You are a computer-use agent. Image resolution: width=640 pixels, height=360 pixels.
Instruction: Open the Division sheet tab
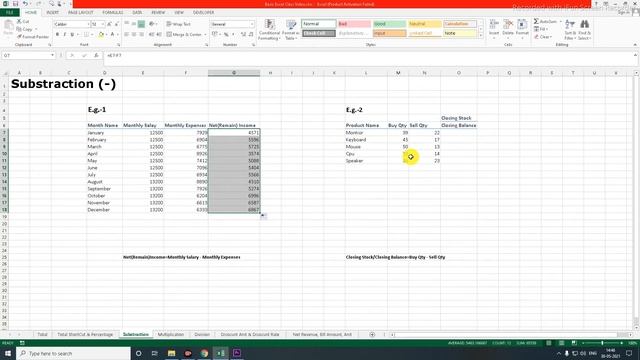202,334
